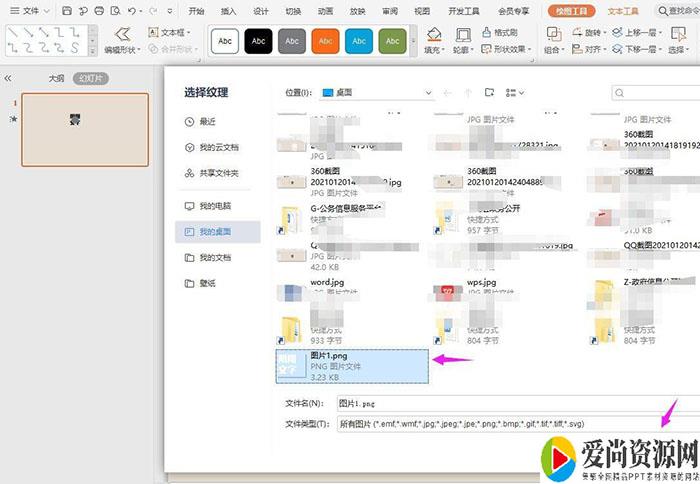Select the file 图片1.png
The image size is (700, 484).
(353, 366)
